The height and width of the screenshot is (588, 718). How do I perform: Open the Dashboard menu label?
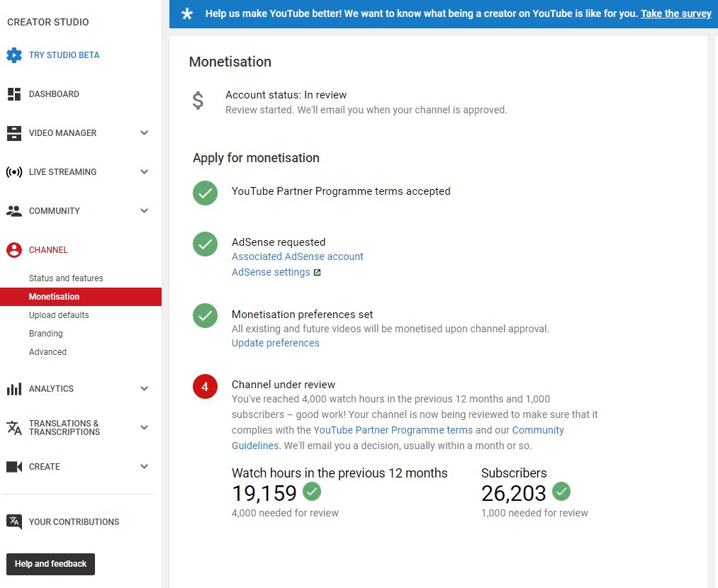click(x=54, y=94)
